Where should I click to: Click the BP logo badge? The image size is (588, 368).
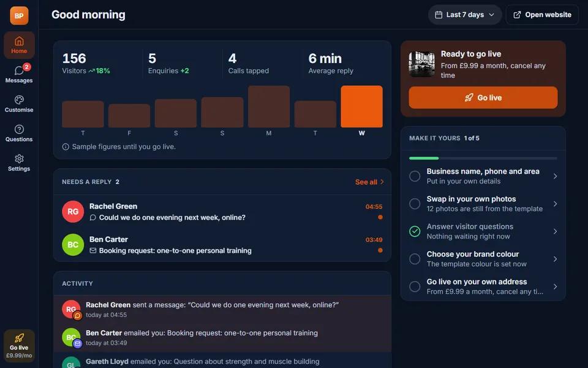19,16
